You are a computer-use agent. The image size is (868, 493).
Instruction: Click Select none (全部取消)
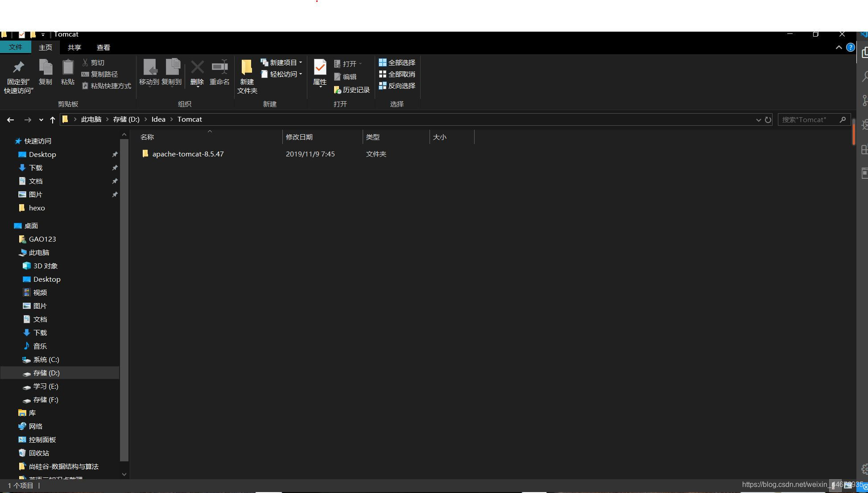coord(397,74)
